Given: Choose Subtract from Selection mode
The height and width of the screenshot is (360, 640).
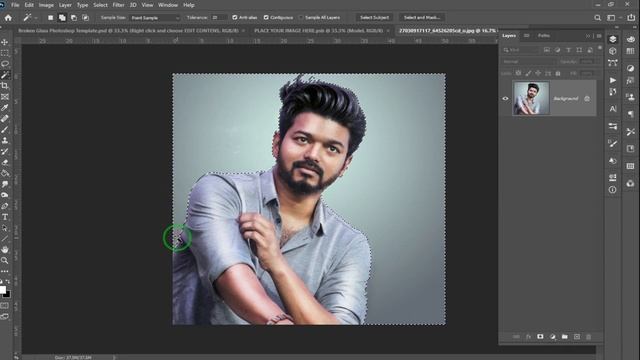Looking at the screenshot, I should pyautogui.click(x=74, y=18).
